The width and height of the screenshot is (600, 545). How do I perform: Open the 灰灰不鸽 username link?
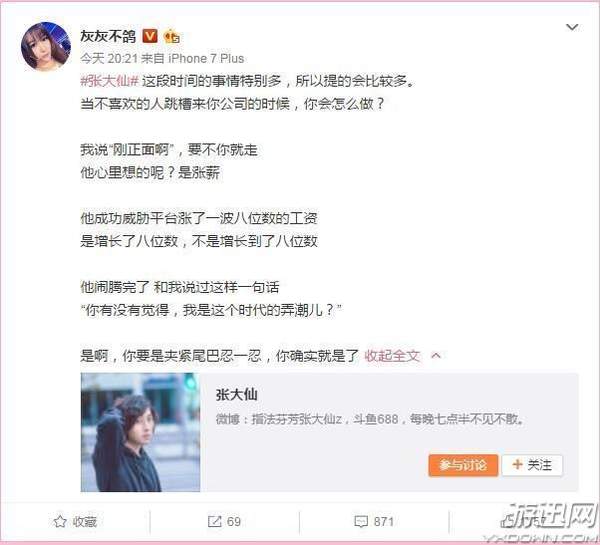[x=108, y=36]
